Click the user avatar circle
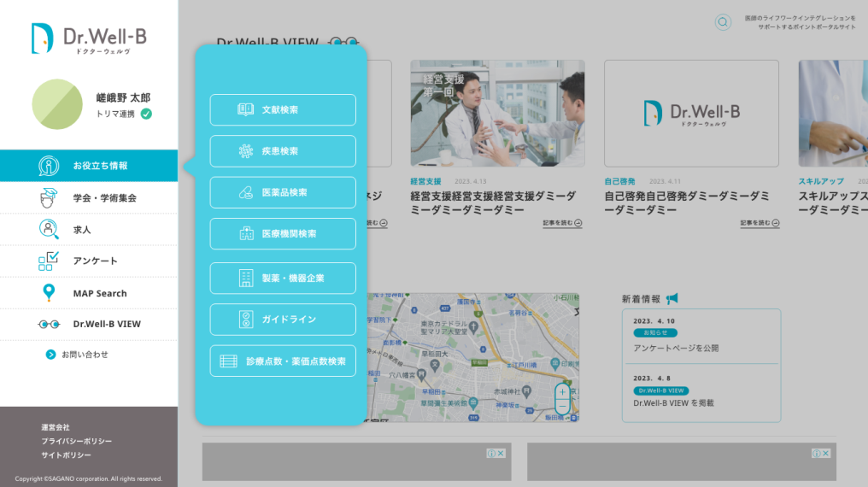This screenshot has width=868, height=487. coord(57,104)
